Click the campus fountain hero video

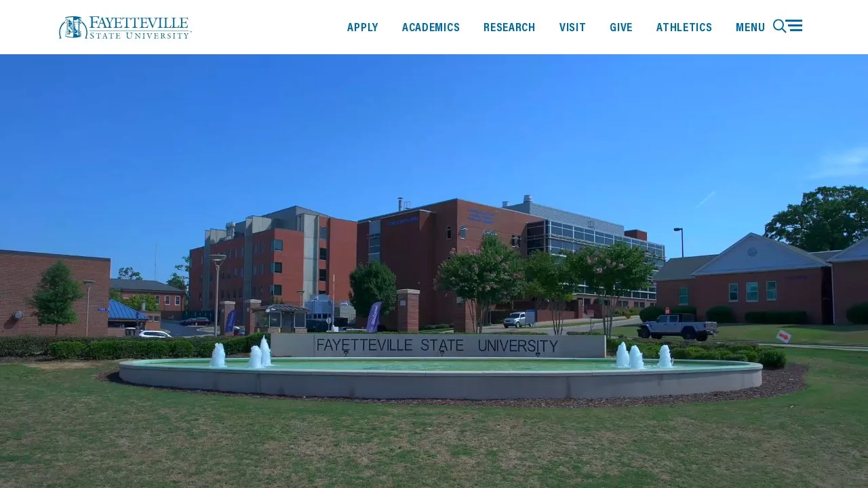click(x=434, y=271)
